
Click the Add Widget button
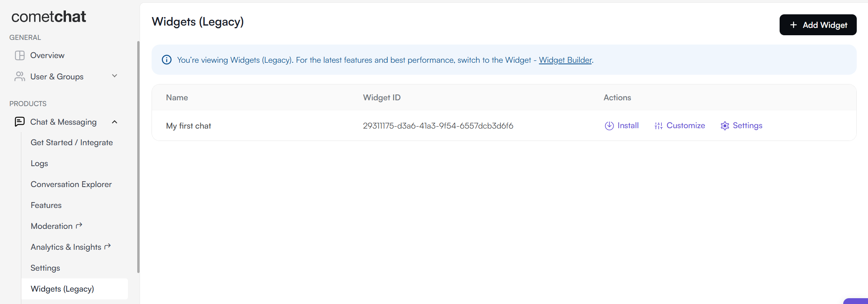pos(818,25)
